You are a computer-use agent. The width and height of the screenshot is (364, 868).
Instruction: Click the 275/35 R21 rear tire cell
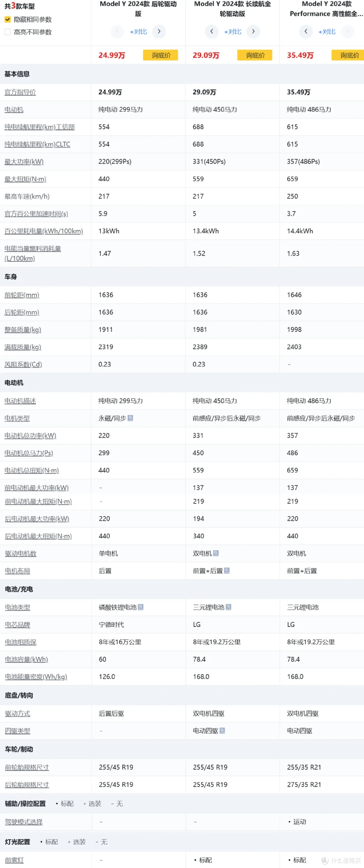[304, 785]
